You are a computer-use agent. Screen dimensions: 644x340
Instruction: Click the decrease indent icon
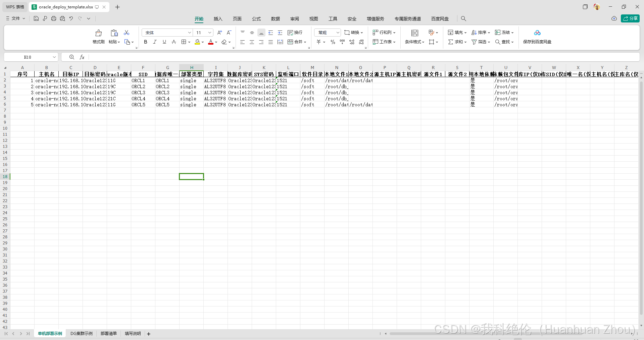pos(271,33)
